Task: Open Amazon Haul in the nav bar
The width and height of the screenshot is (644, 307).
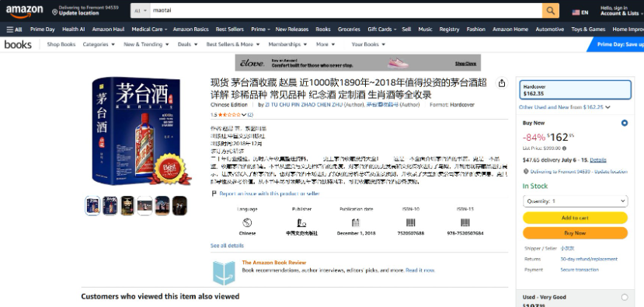Action: pos(108,30)
